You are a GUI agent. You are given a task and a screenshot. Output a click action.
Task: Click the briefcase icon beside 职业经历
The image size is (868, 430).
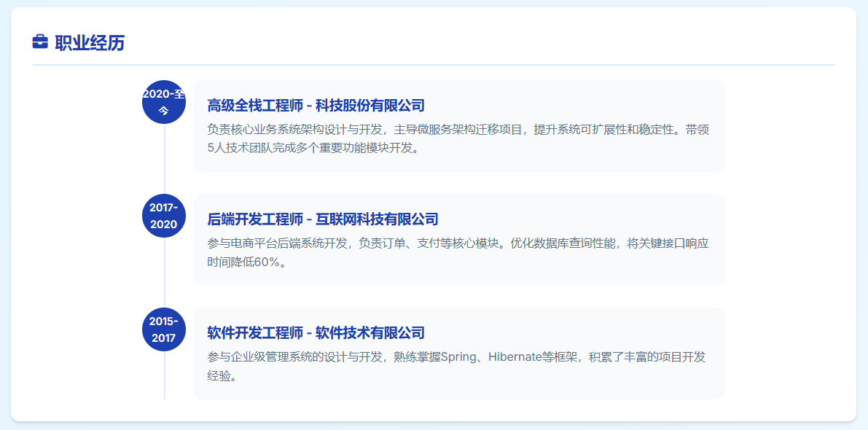(x=40, y=42)
